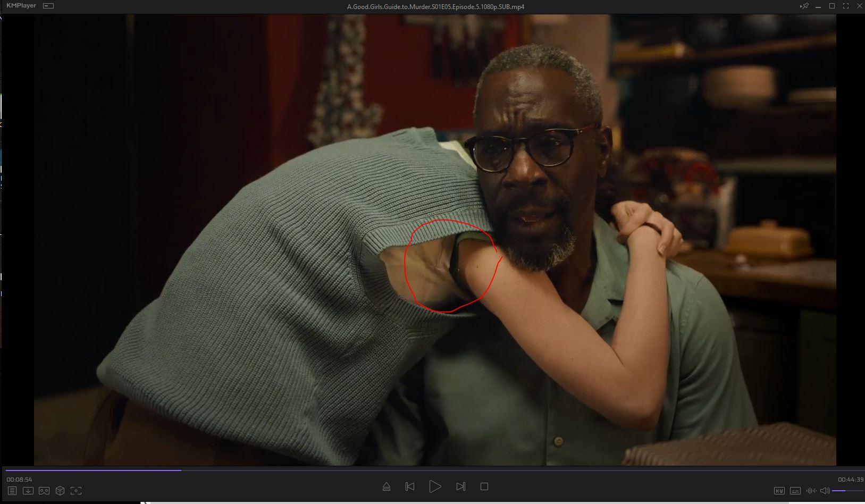Skip to the next track
865x504 pixels.
click(x=461, y=486)
